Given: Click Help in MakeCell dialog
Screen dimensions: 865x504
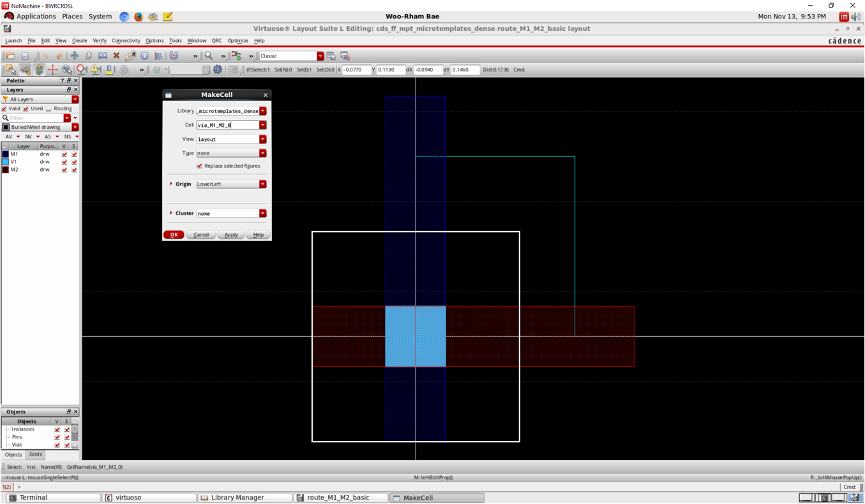Looking at the screenshot, I should pos(259,235).
